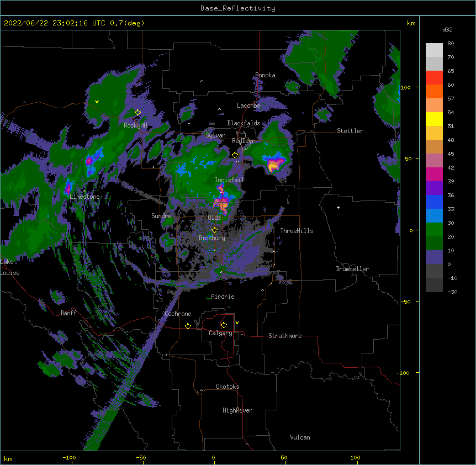Click the Ponoka city label
The image size is (476, 465).
tap(265, 75)
